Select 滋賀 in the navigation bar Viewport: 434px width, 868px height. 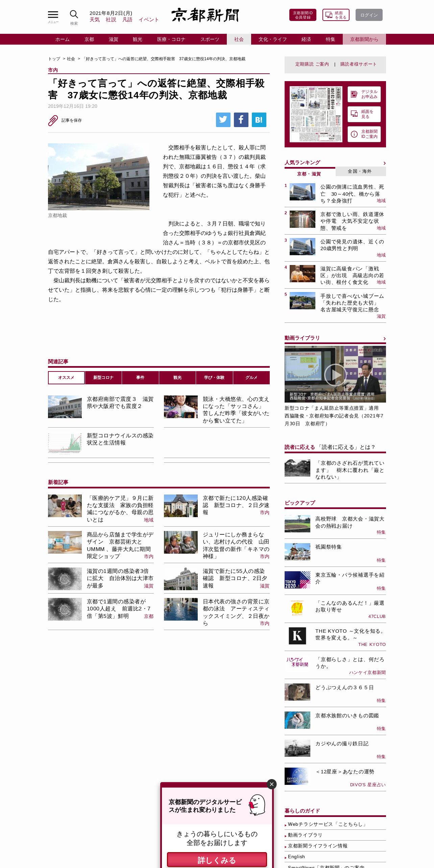pos(114,39)
